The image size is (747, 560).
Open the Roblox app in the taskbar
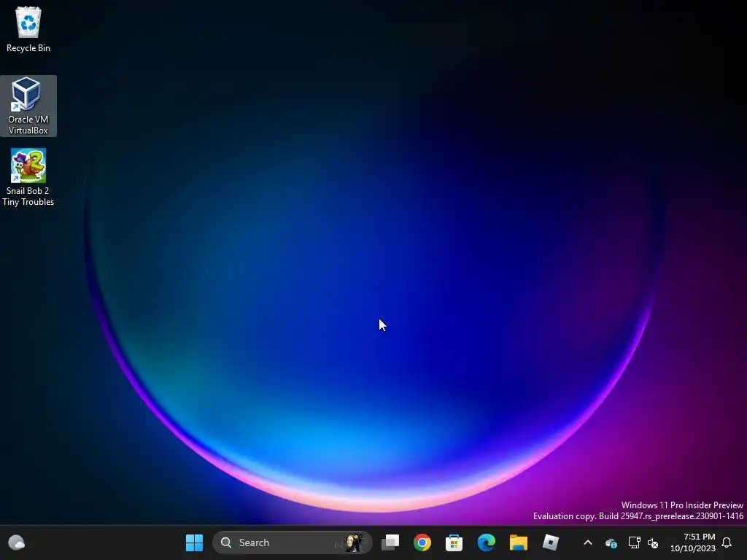(550, 542)
